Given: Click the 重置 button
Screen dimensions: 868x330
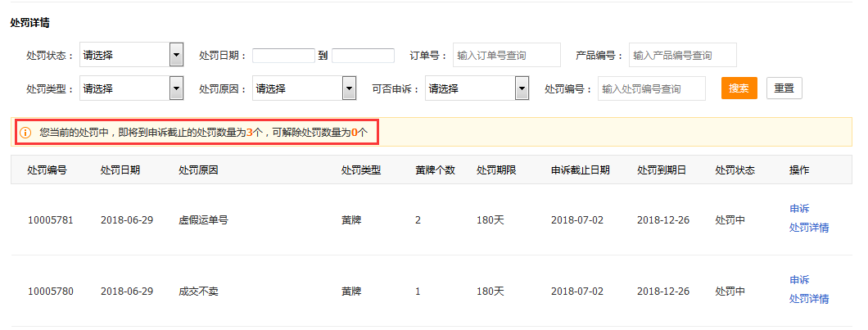Looking at the screenshot, I should click(784, 88).
